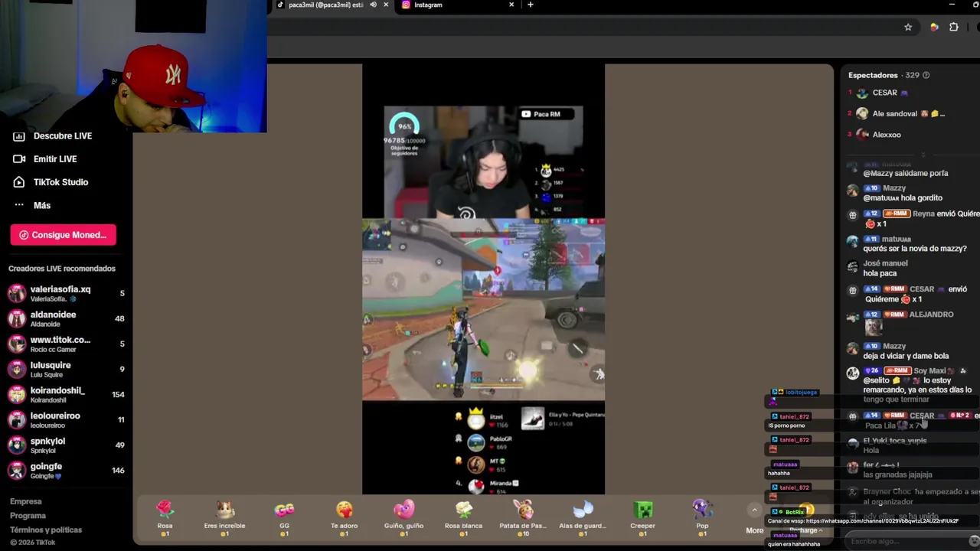The image size is (980, 551).
Task: Open recommended creator lulusquire
Action: (x=66, y=369)
